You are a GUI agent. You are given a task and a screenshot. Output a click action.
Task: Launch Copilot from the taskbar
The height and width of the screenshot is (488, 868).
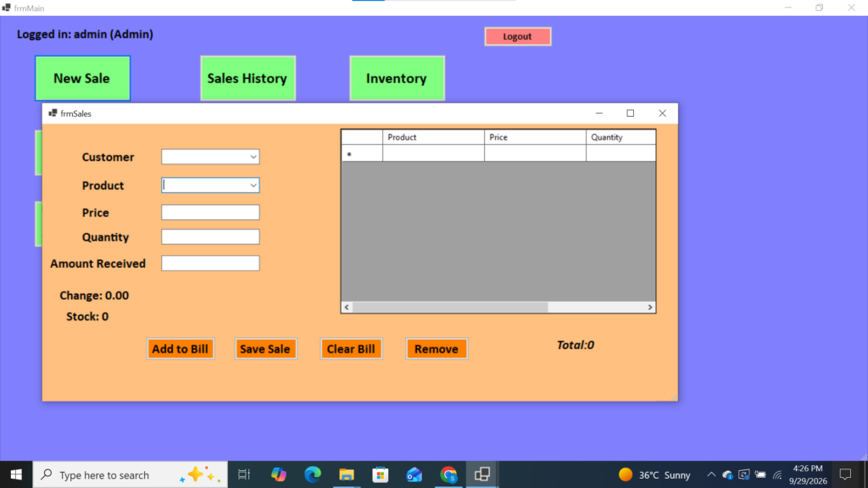[x=278, y=474]
